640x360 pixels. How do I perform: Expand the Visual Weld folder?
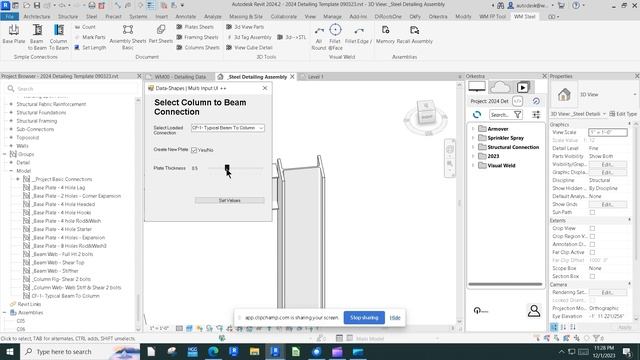coord(473,165)
